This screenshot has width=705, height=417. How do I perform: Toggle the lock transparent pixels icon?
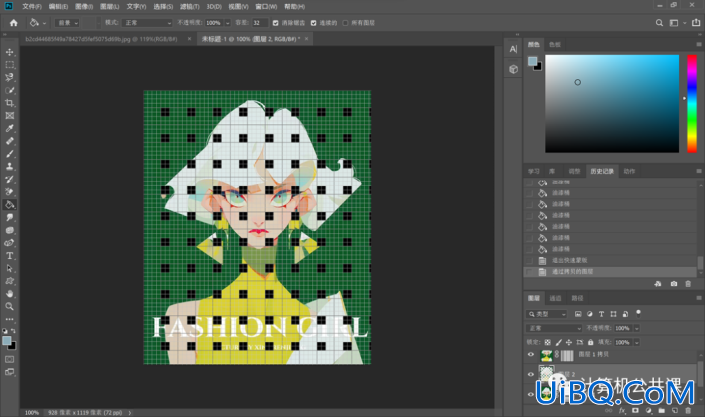(548, 342)
